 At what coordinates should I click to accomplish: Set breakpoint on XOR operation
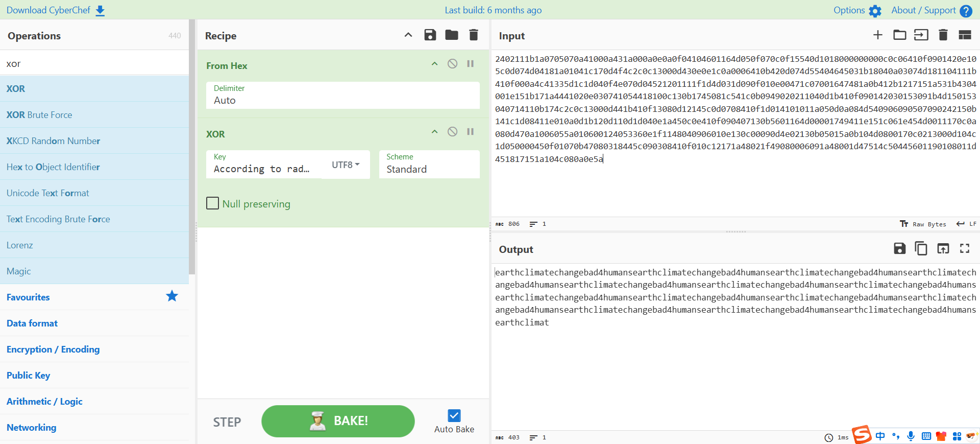click(x=471, y=132)
